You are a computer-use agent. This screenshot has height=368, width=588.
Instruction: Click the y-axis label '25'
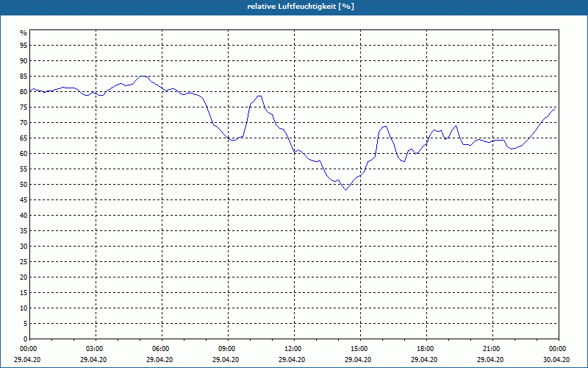[x=24, y=262]
